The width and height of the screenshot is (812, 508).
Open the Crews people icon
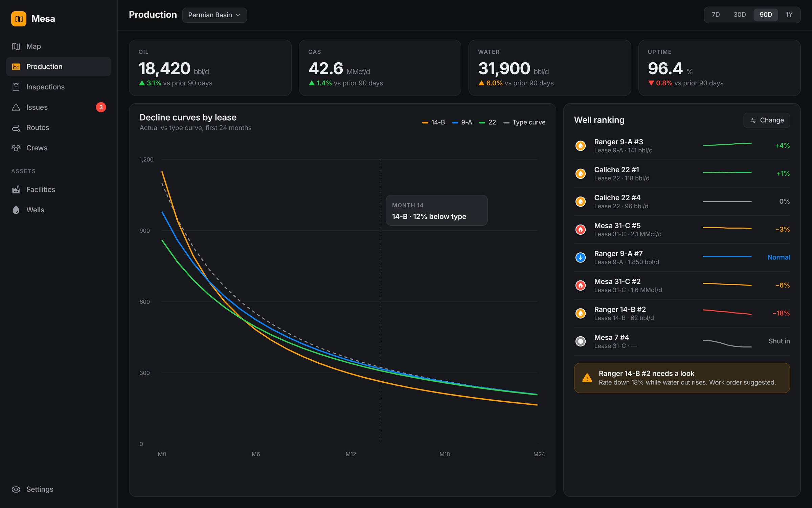pos(16,148)
